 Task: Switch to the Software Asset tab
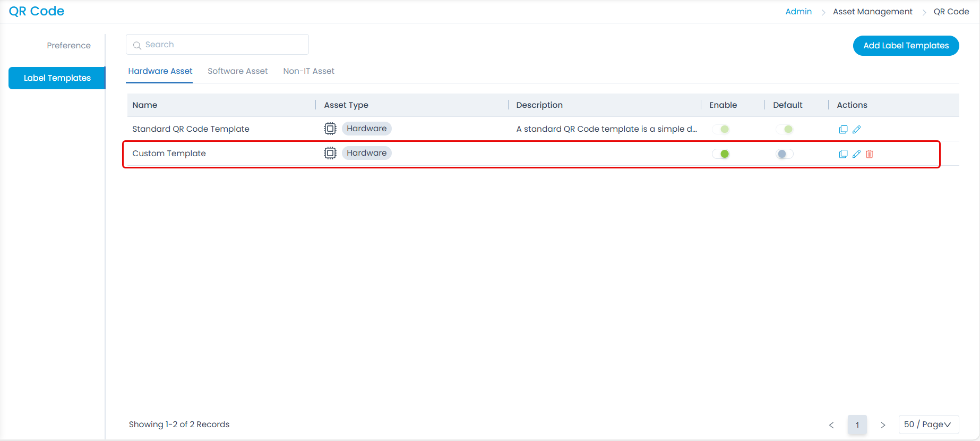237,71
